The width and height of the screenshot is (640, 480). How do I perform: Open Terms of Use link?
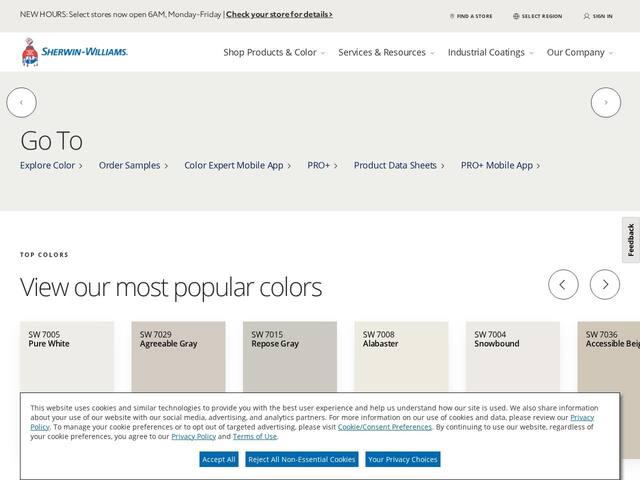[255, 436]
